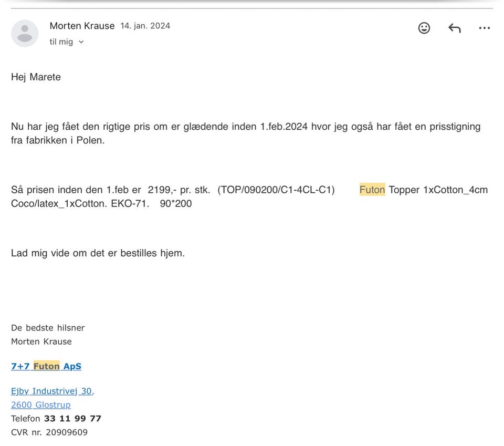This screenshot has height=446, width=504.
Task: Click the 2600 Glostrup link
Action: tap(41, 404)
